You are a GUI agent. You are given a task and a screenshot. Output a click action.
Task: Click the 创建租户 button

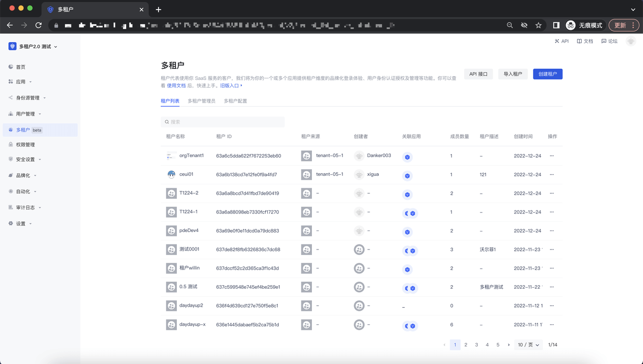[x=548, y=74]
